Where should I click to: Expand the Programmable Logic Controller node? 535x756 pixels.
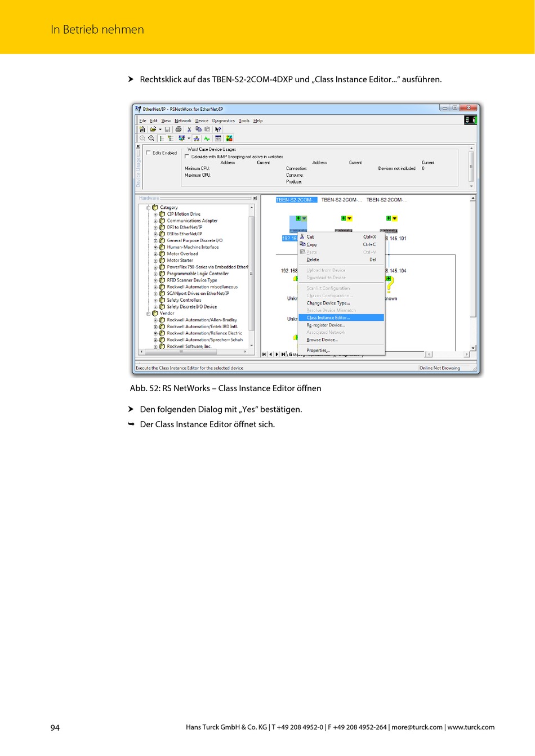point(155,274)
